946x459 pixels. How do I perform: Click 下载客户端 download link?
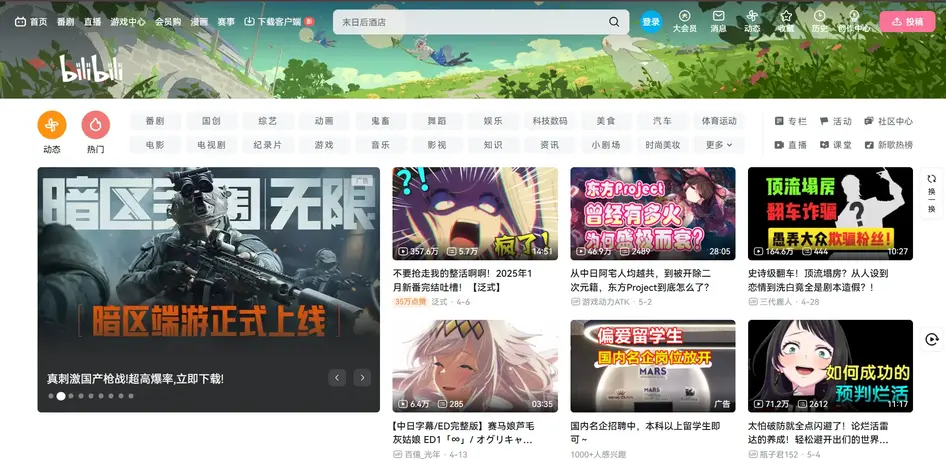coord(278,22)
